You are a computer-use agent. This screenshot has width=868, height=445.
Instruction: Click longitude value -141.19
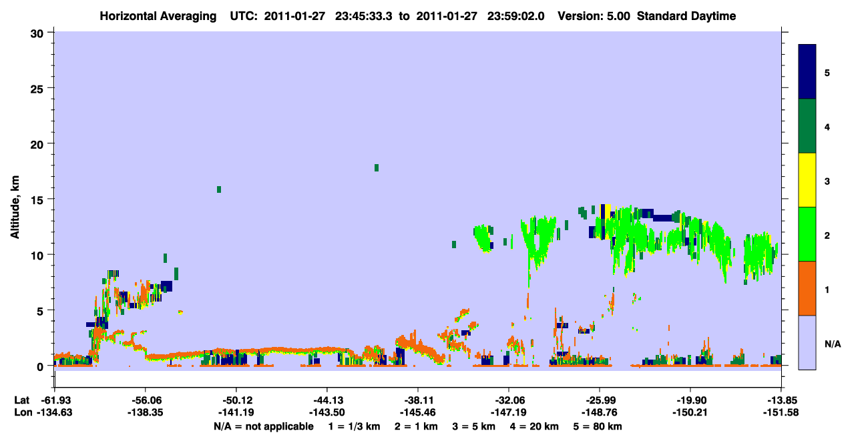coord(236,413)
